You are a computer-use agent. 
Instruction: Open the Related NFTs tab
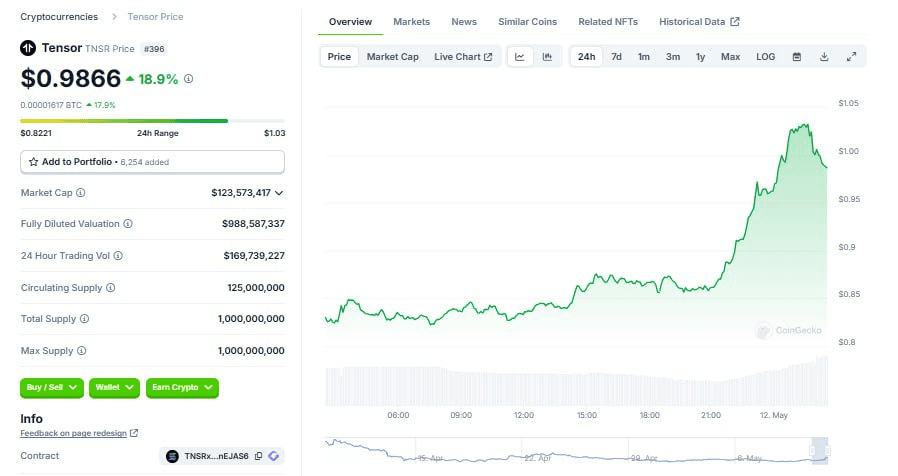[608, 22]
